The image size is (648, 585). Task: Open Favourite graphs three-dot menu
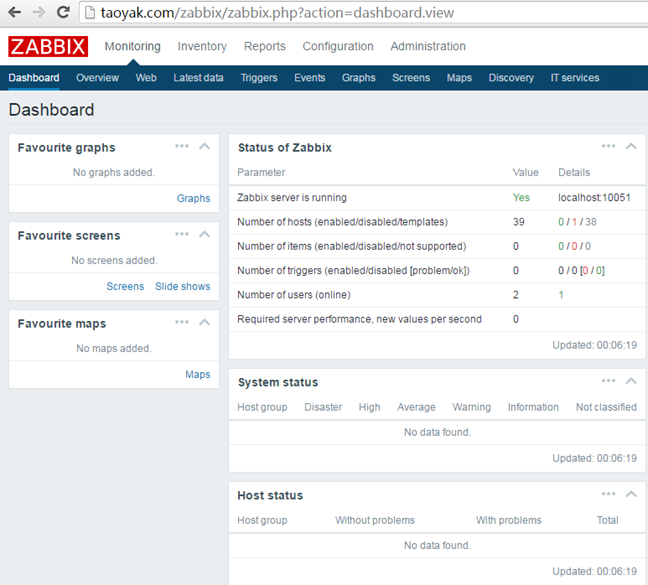(182, 146)
